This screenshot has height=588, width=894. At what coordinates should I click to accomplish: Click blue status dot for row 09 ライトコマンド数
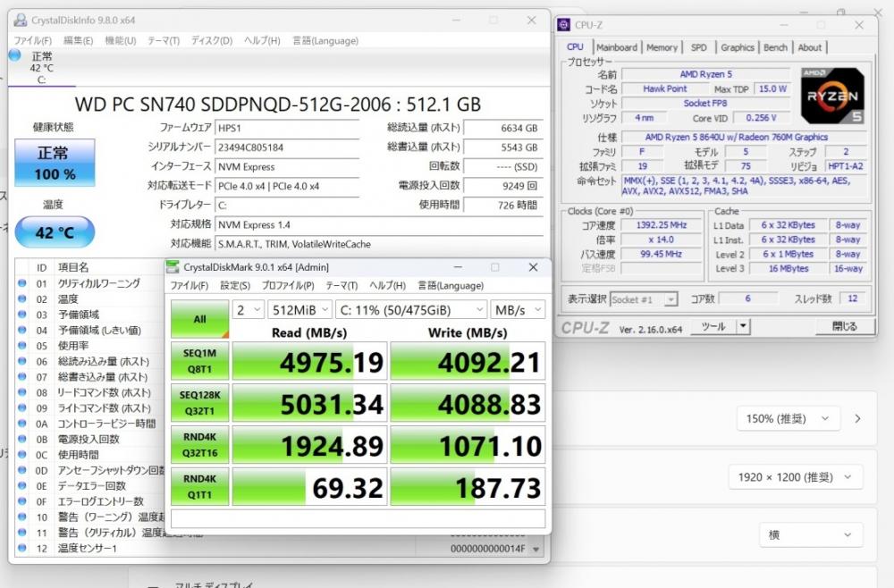coord(22,407)
